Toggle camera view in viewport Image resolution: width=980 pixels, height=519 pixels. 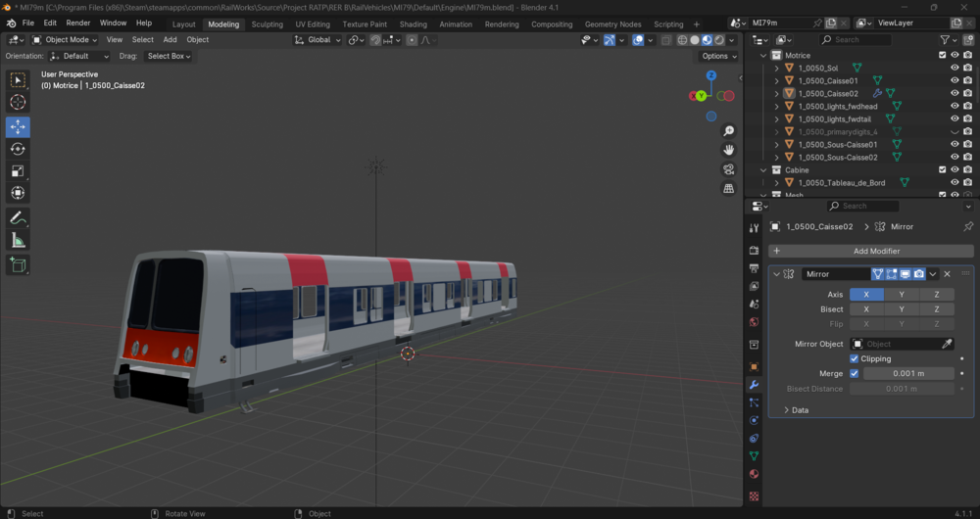pyautogui.click(x=729, y=169)
